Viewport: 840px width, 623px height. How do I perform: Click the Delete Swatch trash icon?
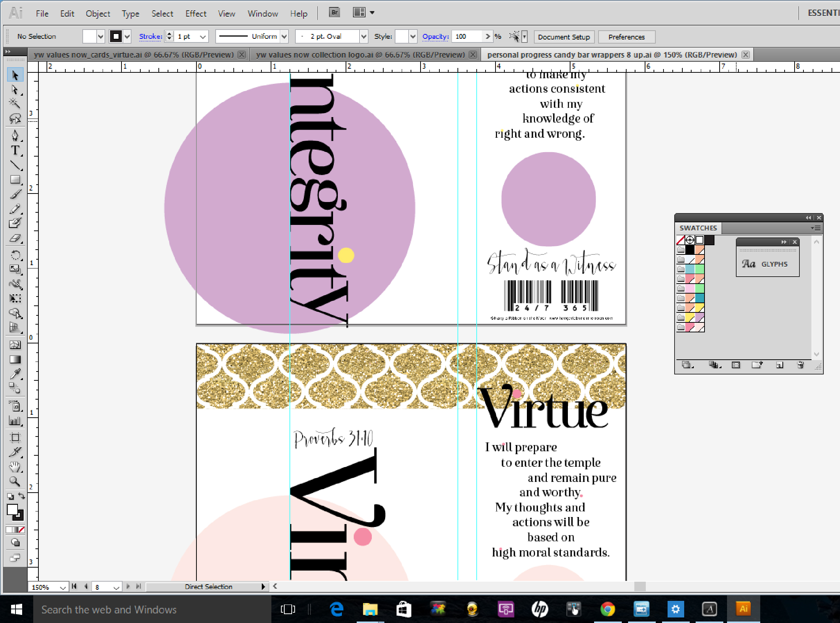click(x=800, y=364)
